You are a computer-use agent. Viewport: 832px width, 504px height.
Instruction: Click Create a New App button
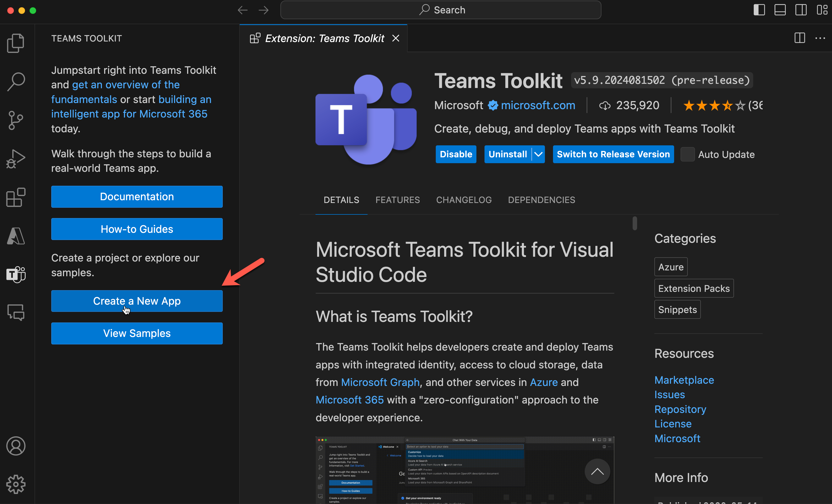[137, 301]
